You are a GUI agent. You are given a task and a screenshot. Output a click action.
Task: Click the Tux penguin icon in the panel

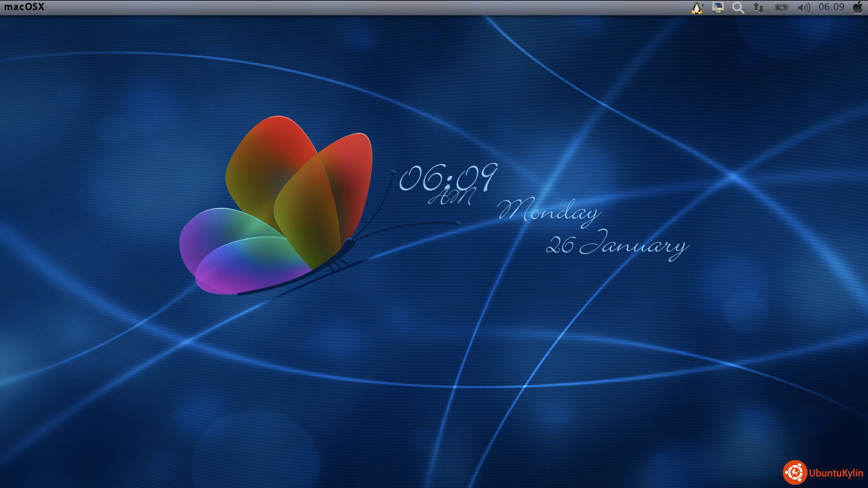tap(697, 8)
